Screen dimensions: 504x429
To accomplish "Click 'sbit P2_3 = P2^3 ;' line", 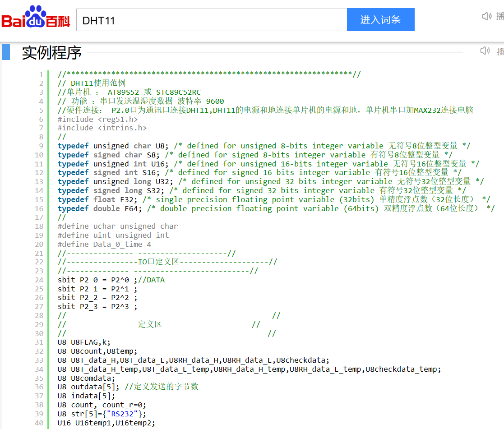I will (97, 307).
